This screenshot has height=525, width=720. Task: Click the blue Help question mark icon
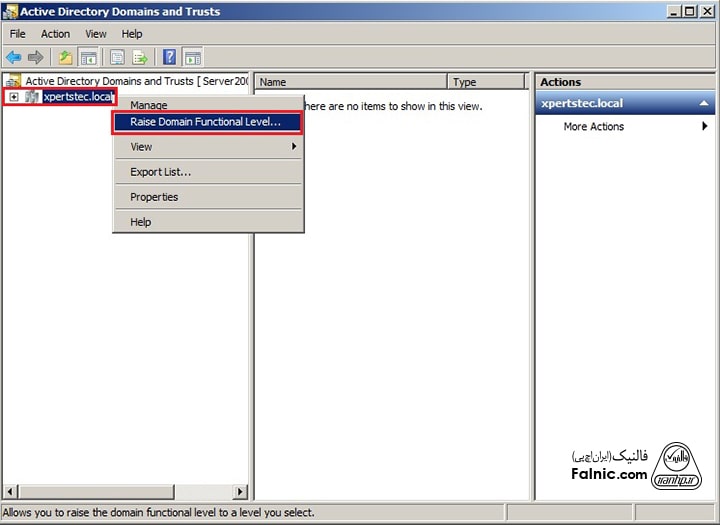pos(170,57)
